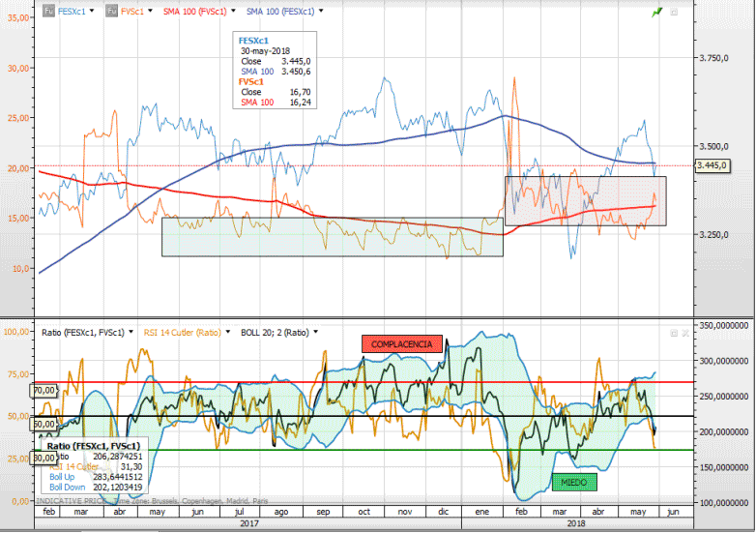Click the red COMPLACENCIA annotation label

pyautogui.click(x=401, y=344)
